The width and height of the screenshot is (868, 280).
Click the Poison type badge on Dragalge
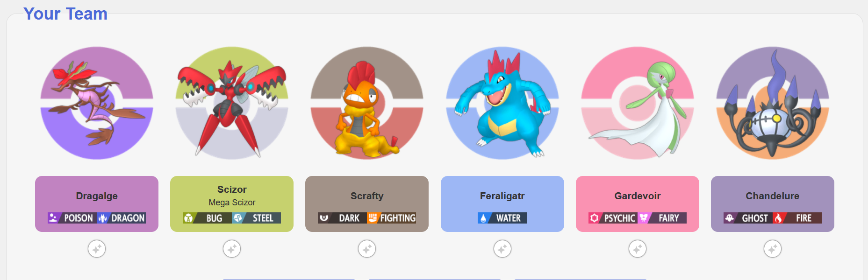[x=72, y=218]
